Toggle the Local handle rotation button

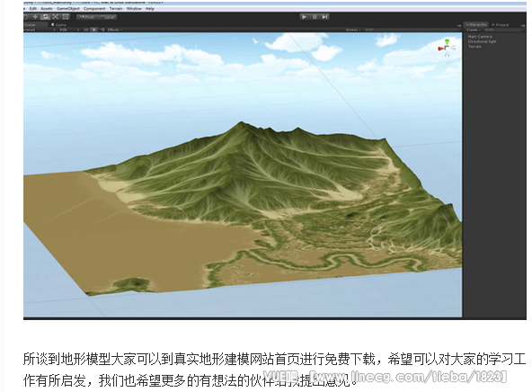tap(107, 16)
